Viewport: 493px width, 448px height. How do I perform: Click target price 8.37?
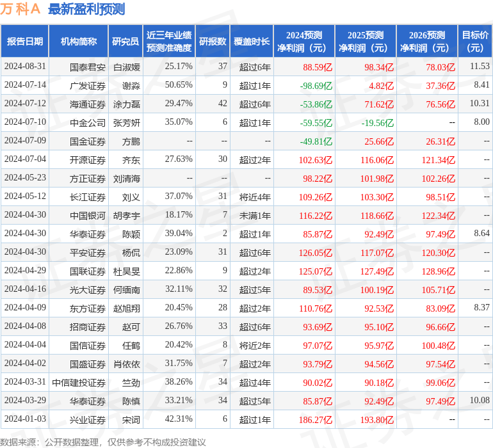(x=481, y=307)
